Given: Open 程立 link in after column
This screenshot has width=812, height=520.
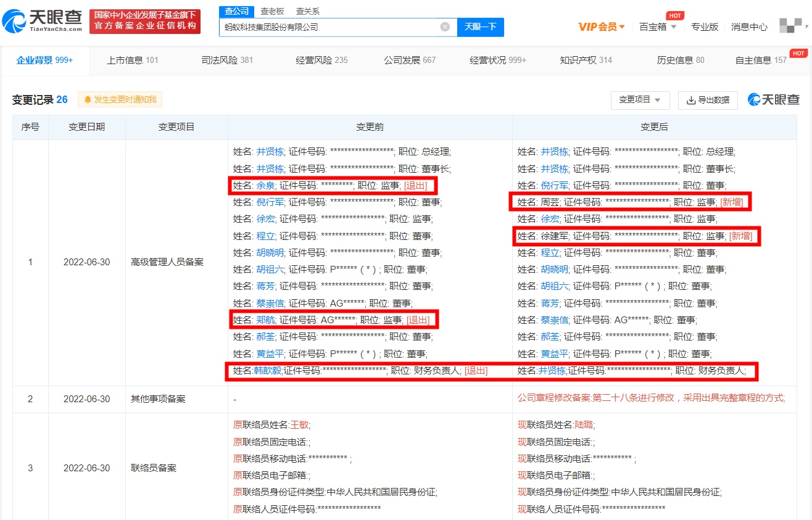Looking at the screenshot, I should [550, 252].
